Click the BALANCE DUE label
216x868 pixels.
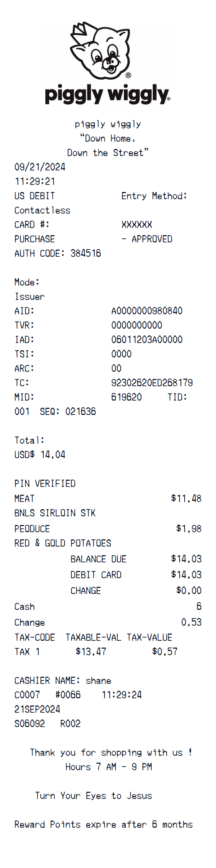98,559
